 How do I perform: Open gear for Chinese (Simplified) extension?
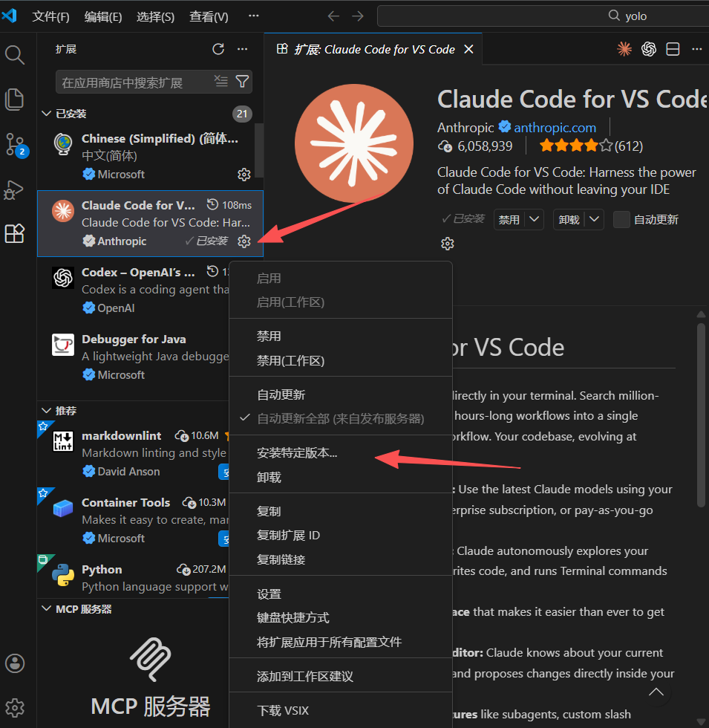244,175
